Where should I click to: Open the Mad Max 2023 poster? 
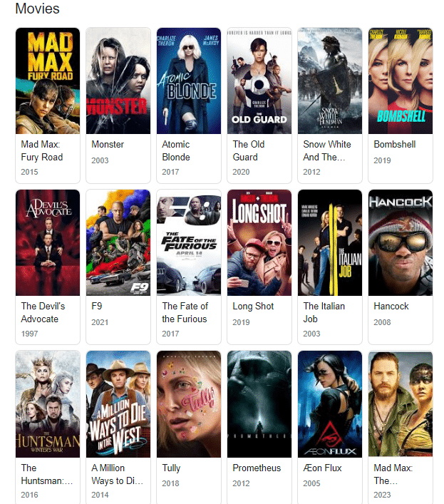pyautogui.click(x=401, y=404)
